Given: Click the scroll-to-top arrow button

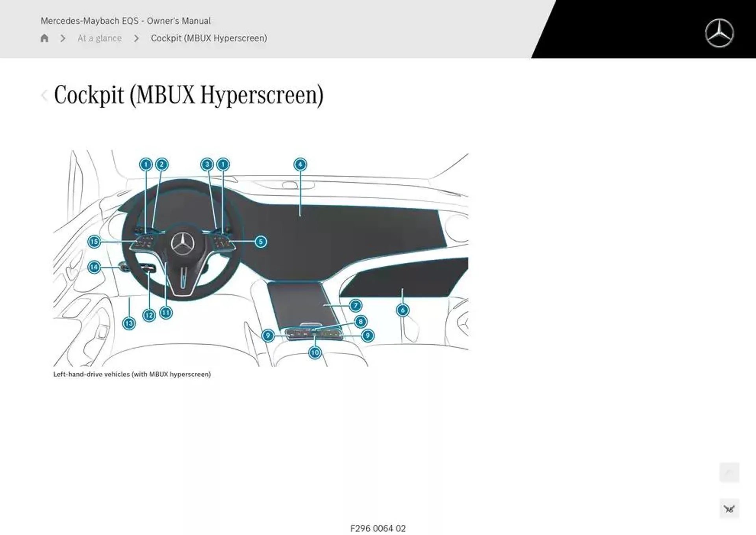Looking at the screenshot, I should (729, 472).
